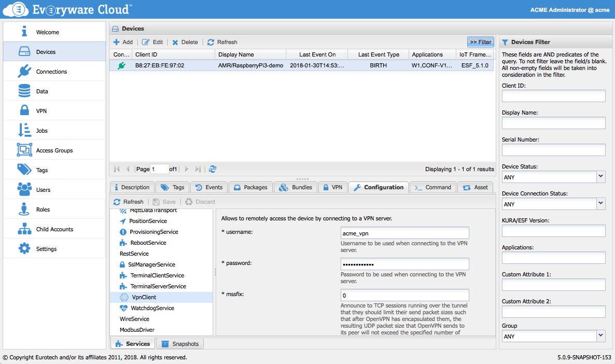The height and width of the screenshot is (364, 615).
Task: Edit the selected device
Action: [152, 42]
